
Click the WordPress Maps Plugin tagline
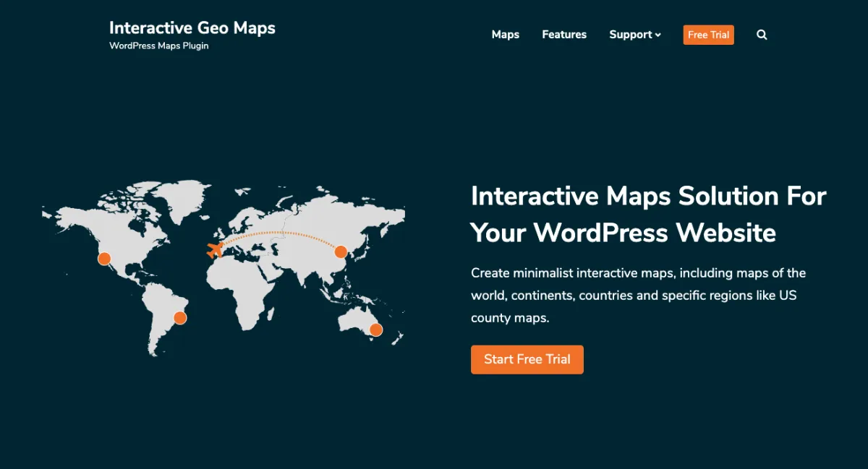point(158,45)
